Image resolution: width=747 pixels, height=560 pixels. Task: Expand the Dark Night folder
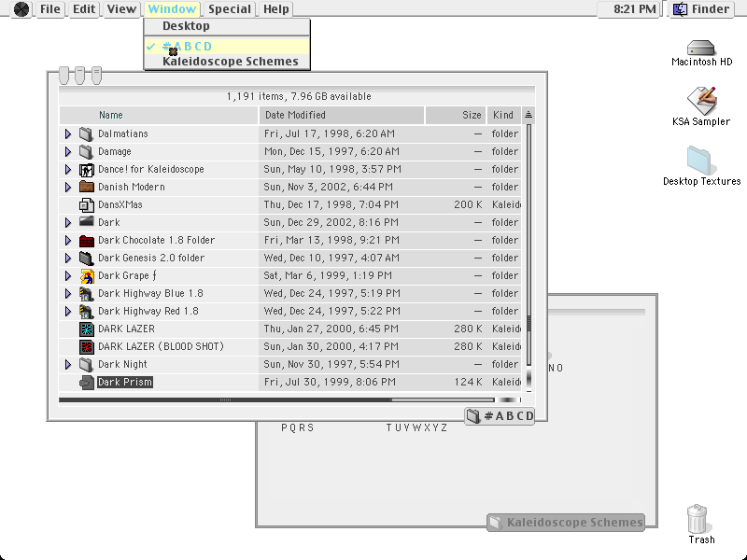[67, 364]
